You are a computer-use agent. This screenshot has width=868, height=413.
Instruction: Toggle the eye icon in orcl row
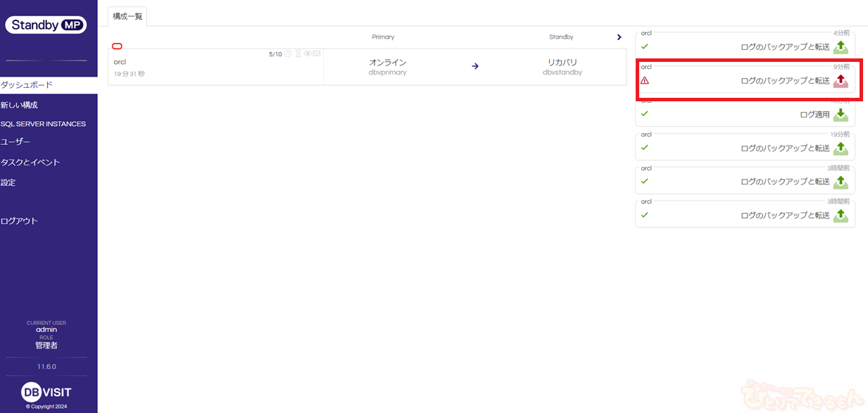pos(308,54)
